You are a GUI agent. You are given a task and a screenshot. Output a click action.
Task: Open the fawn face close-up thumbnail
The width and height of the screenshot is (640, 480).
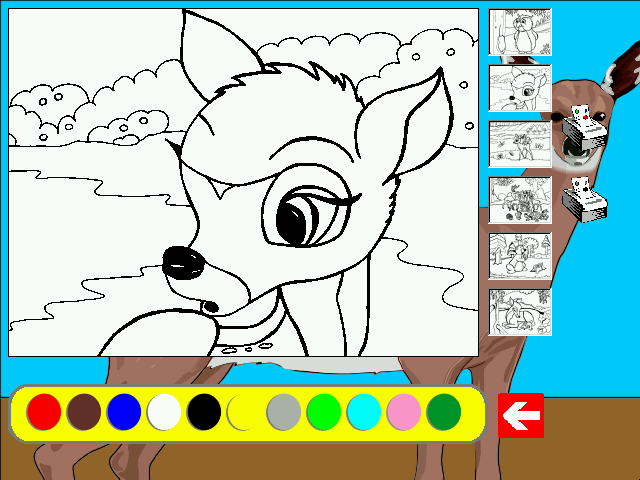[x=520, y=88]
